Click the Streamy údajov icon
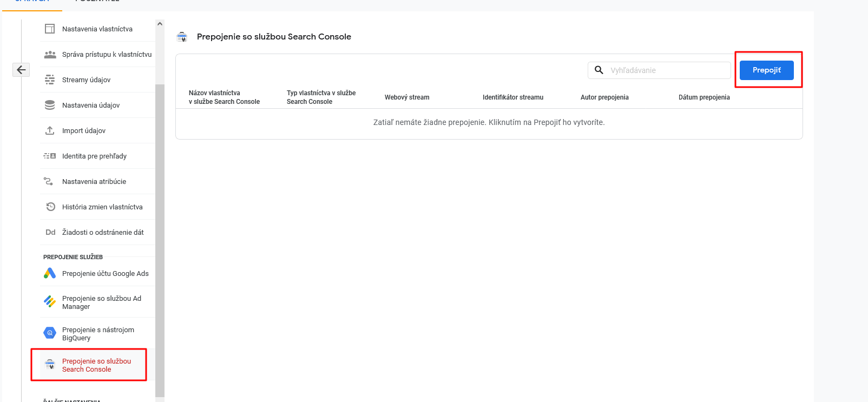The width and height of the screenshot is (868, 402). tap(50, 80)
